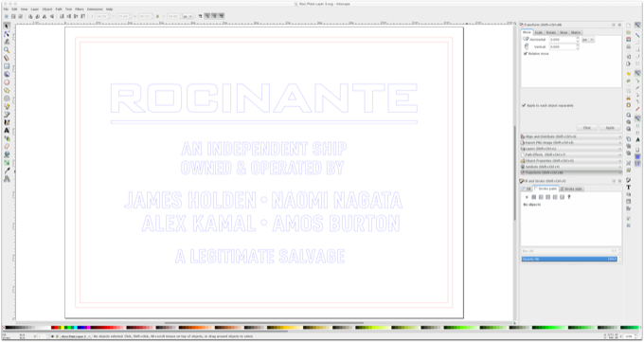The image size is (644, 342).
Task: Expand Object Properties panel
Action: 571,161
